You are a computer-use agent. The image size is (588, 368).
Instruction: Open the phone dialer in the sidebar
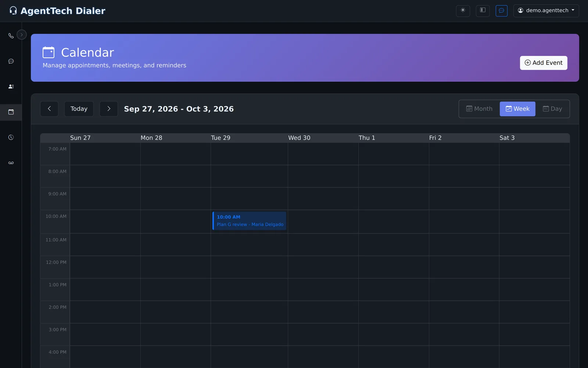click(11, 36)
